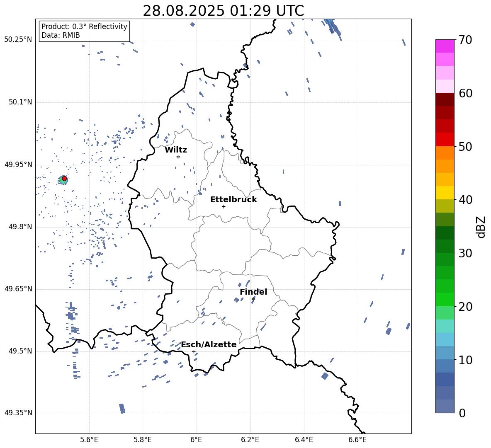Click the 6.6°E longitude label
Screen dimensions: 491x448
point(357,440)
